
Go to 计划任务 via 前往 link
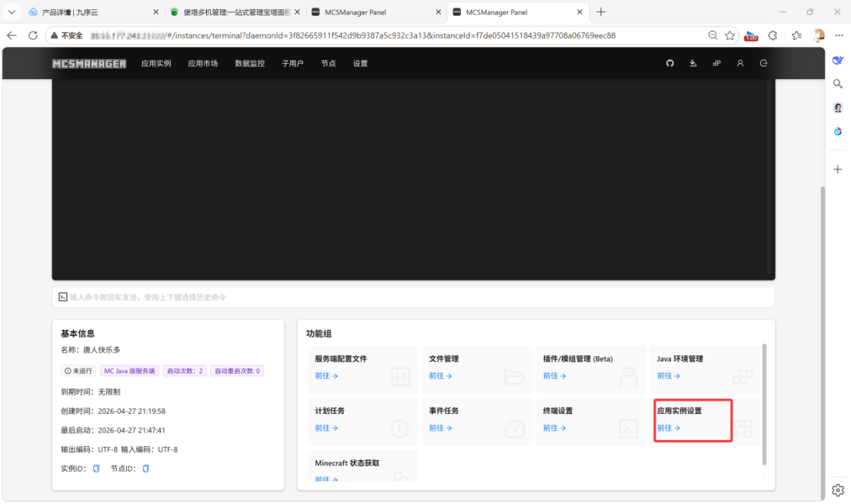(326, 428)
